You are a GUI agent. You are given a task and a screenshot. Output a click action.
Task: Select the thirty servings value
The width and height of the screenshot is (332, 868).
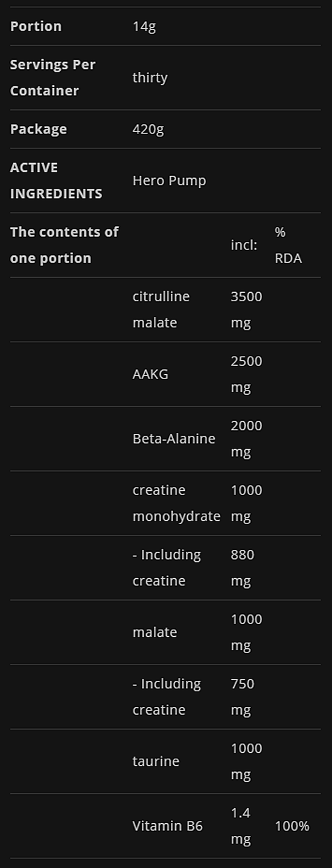[x=150, y=78]
